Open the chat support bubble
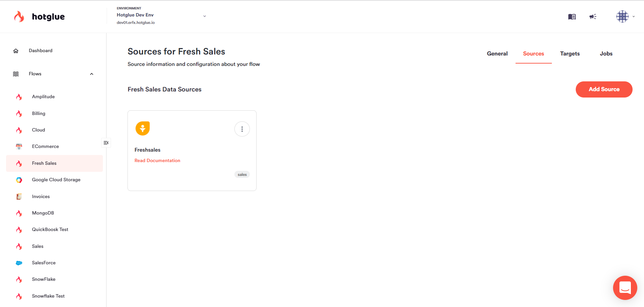The image size is (644, 307). pos(625,288)
